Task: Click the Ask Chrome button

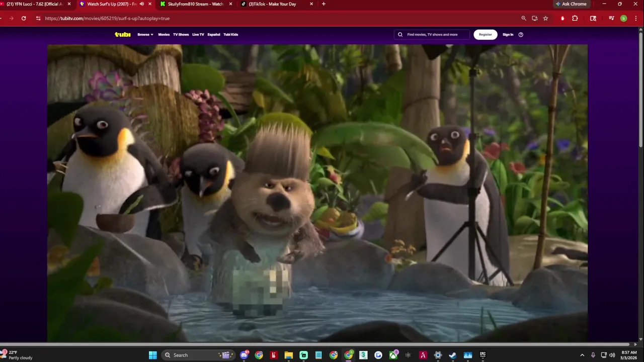Action: pos(571,4)
